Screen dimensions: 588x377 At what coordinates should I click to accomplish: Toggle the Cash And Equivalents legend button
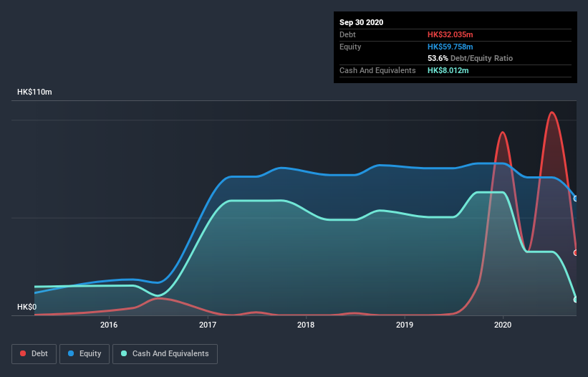tap(165, 354)
